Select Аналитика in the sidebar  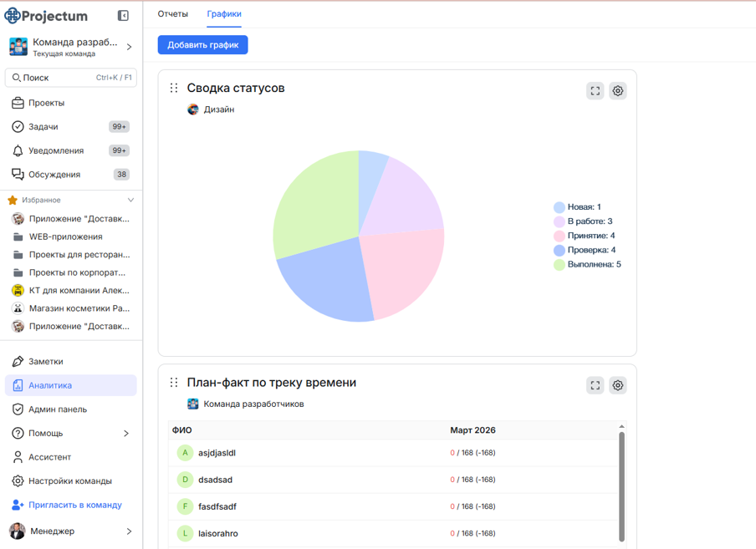click(x=71, y=385)
